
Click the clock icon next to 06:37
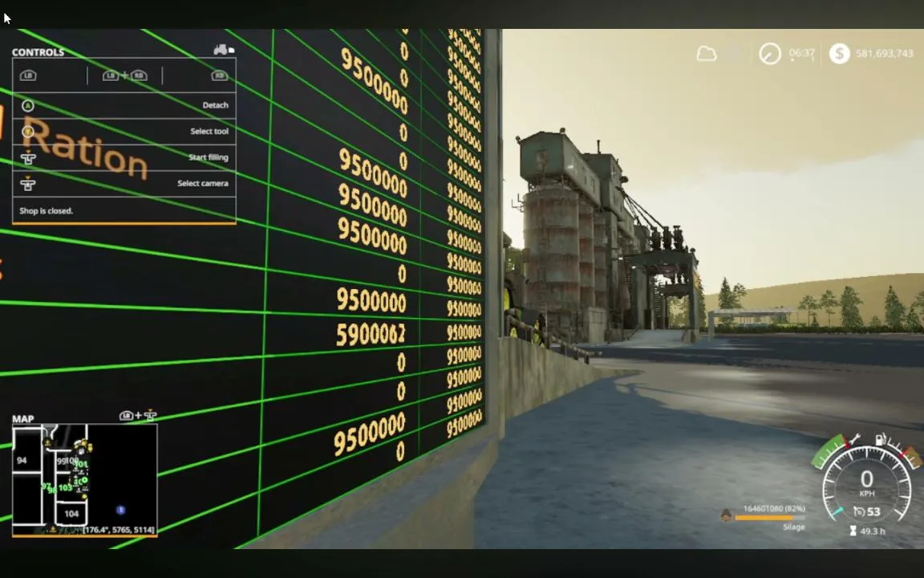tap(770, 55)
